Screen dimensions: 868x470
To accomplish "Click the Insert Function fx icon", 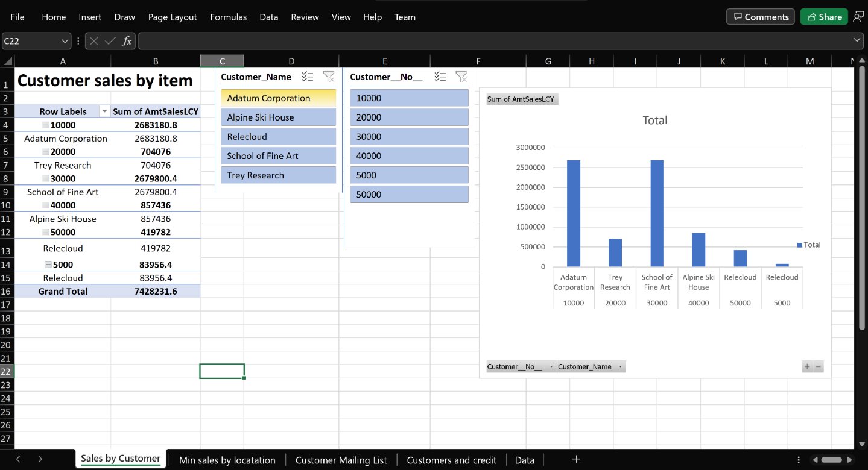I will (127, 41).
